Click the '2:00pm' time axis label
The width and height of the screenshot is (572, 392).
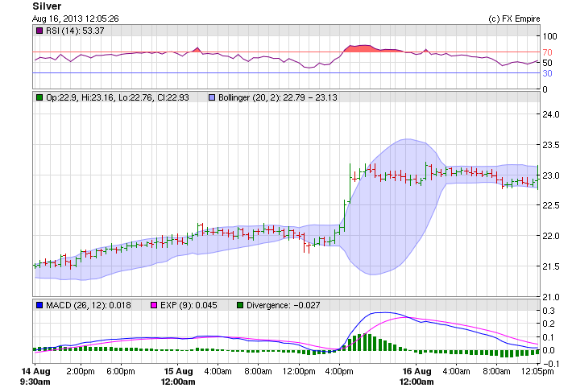coord(81,371)
